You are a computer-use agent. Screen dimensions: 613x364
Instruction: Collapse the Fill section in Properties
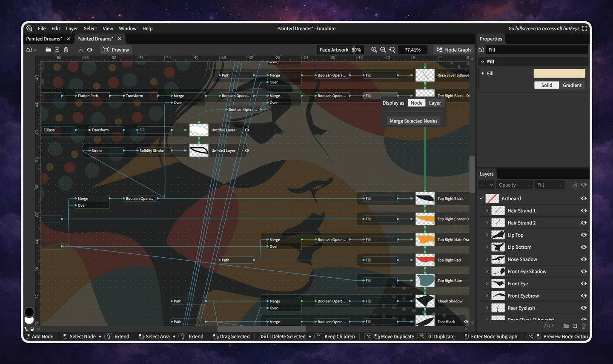[x=483, y=62]
